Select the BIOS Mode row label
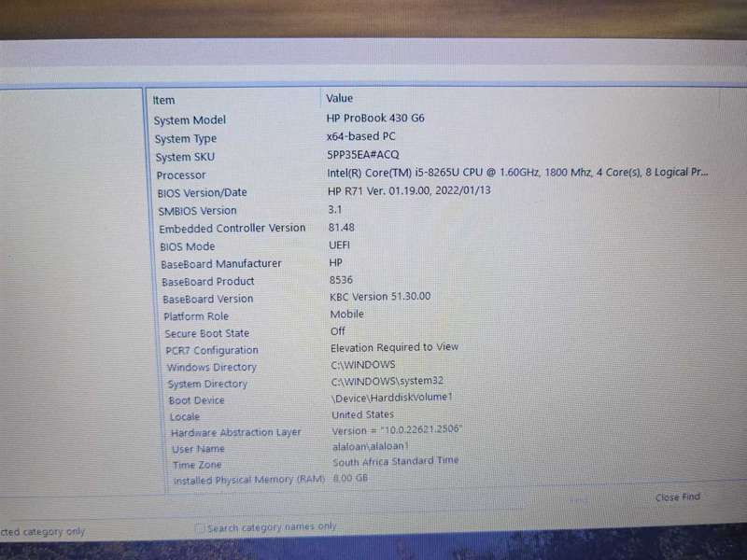747x560 pixels. coord(188,246)
